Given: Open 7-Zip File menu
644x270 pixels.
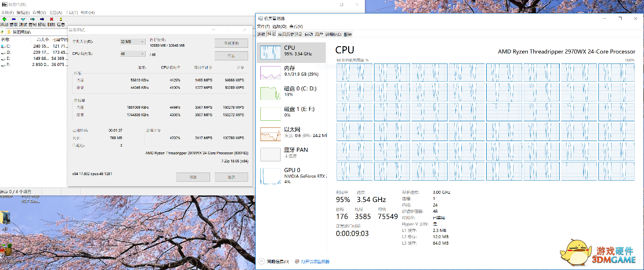Looking at the screenshot, I should (x=8, y=12).
